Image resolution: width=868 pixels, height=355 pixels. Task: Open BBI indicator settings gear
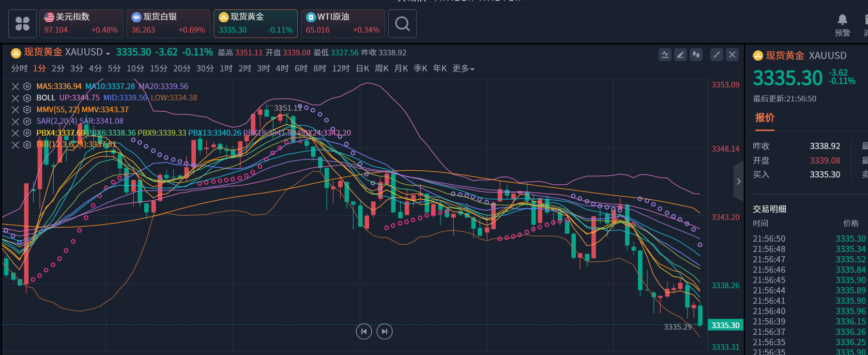[27, 144]
